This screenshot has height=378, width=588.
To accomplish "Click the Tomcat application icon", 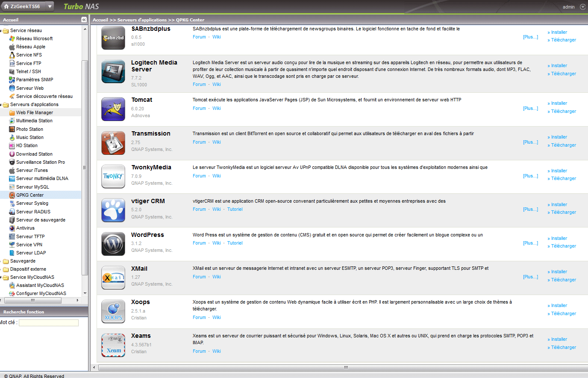I will tap(113, 109).
